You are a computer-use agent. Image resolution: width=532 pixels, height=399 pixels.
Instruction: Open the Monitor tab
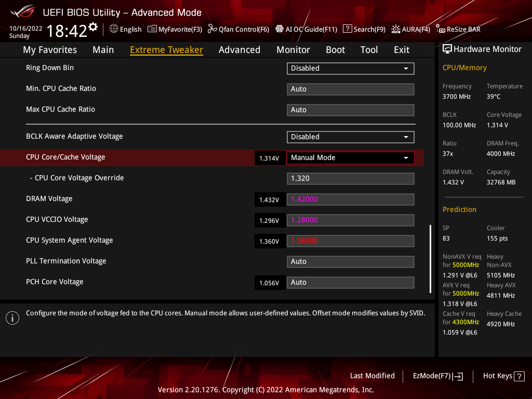click(x=293, y=50)
